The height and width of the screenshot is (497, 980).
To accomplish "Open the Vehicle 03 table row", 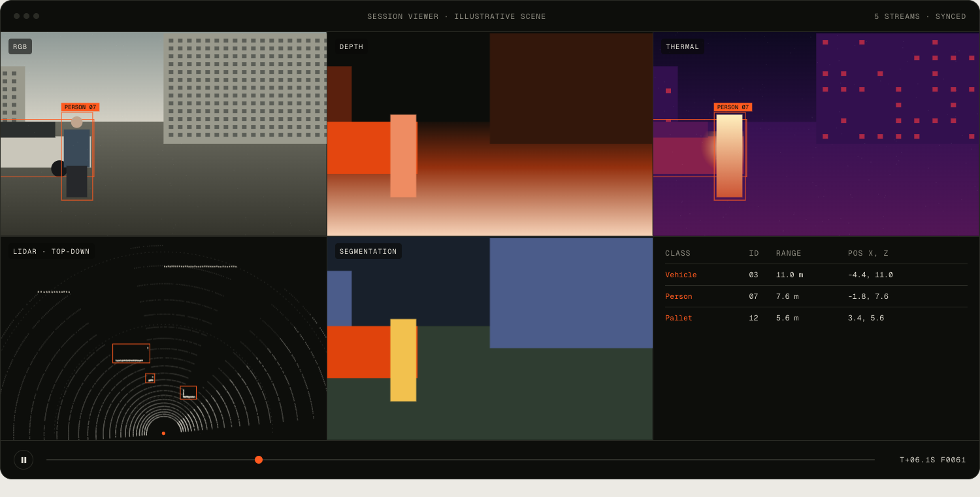I will [x=816, y=275].
